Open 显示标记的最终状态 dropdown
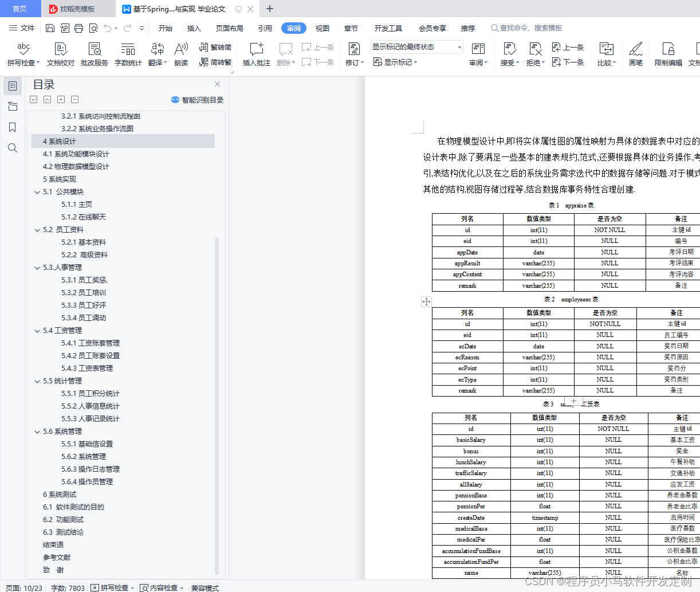Image resolution: width=700 pixels, height=592 pixels. pyautogui.click(x=416, y=47)
